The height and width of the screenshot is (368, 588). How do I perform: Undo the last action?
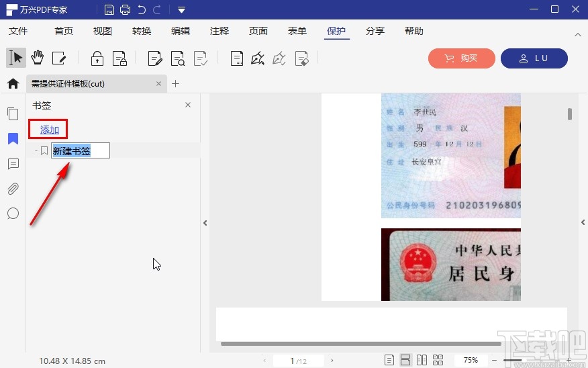tap(142, 10)
